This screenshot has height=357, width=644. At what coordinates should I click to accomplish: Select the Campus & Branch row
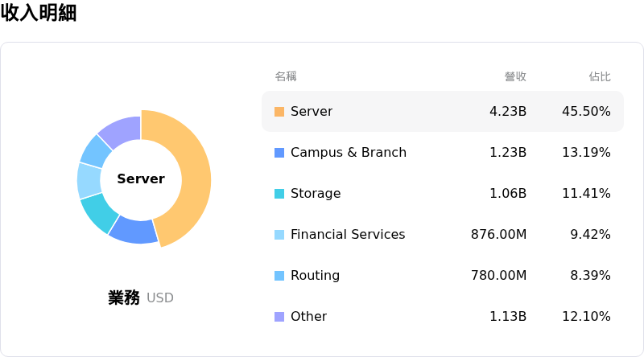tap(443, 152)
